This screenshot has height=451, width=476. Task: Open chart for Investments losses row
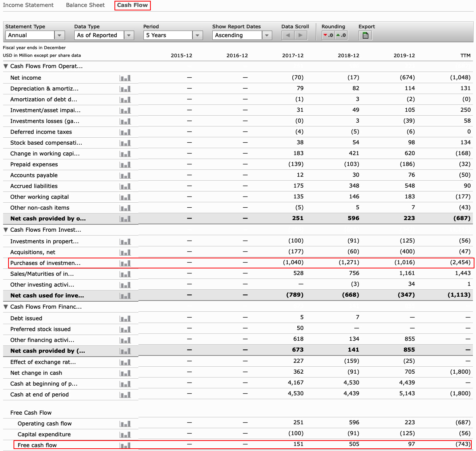[x=125, y=121]
